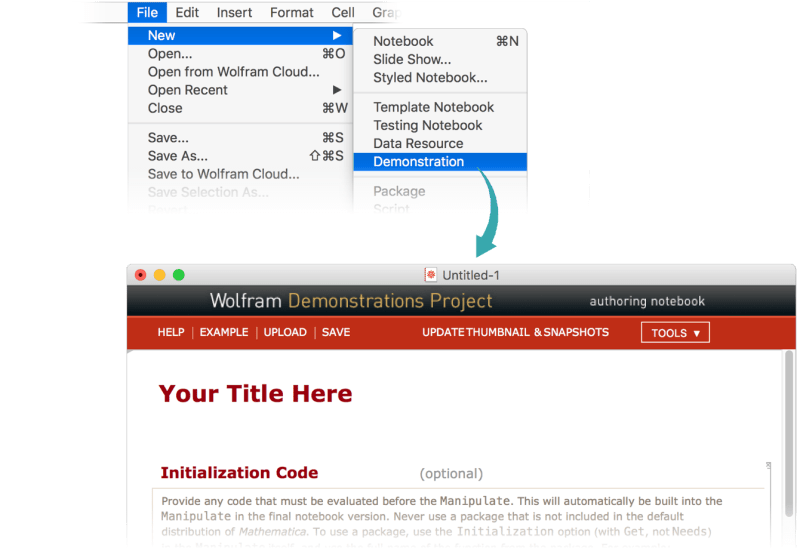This screenshot has width=800, height=548.
Task: Choose Styled Notebook... in the submenu
Action: click(x=440, y=78)
